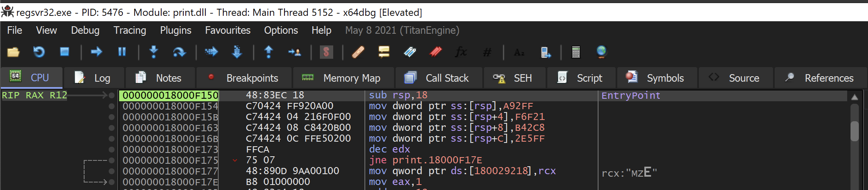Toggle breakpoint bullet at address 000000018000F173

(112, 150)
